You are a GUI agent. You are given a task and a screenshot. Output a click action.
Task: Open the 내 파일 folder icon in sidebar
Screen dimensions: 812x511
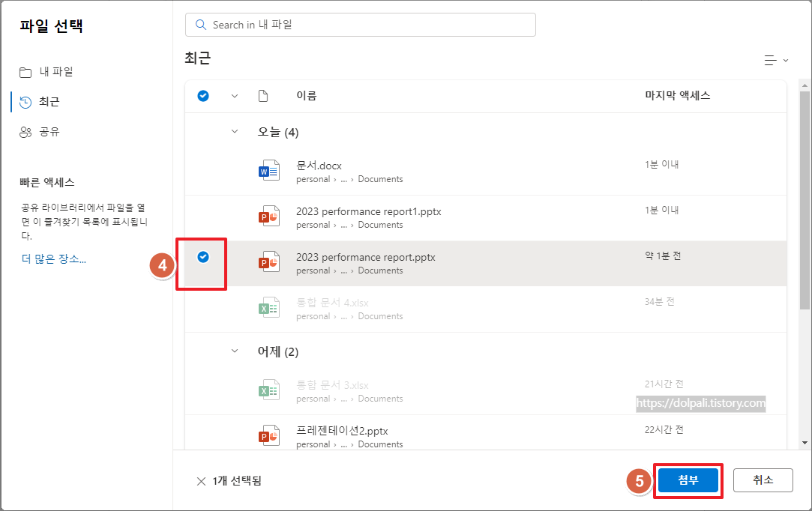(x=25, y=71)
